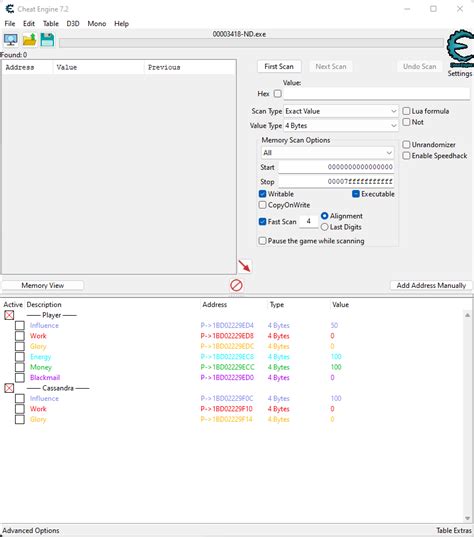Click the address list scroll-down arrow
Image resolution: width=474 pixels, height=537 pixels.
click(x=467, y=518)
